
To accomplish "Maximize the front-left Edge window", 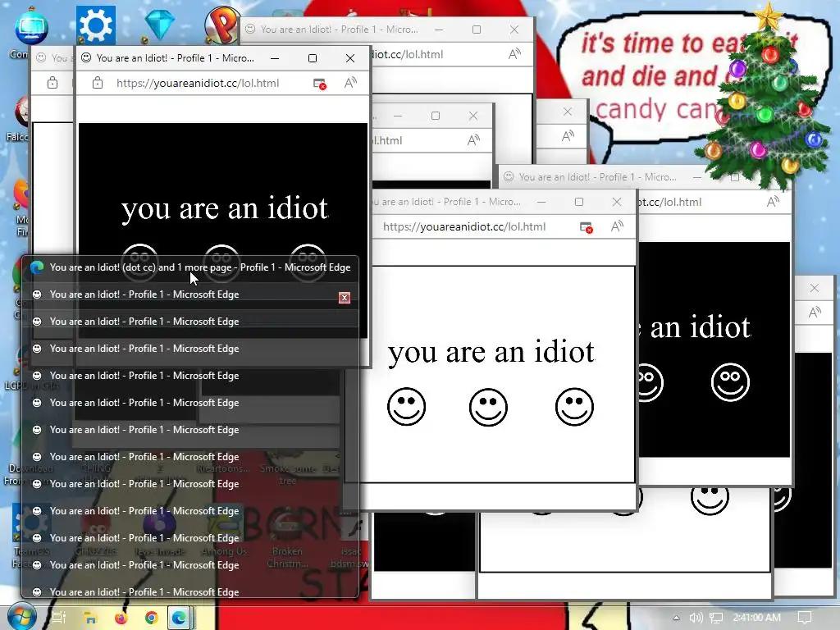I will click(313, 58).
